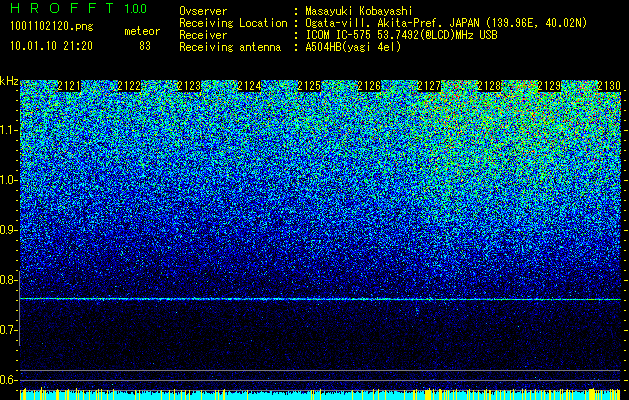The height and width of the screenshot is (400, 629).
Task: Click the Receiving Location label
Action: [233, 23]
